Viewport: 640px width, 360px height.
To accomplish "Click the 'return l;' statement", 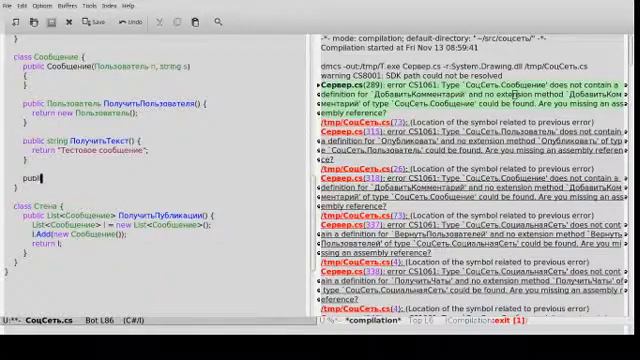I will (47, 243).
